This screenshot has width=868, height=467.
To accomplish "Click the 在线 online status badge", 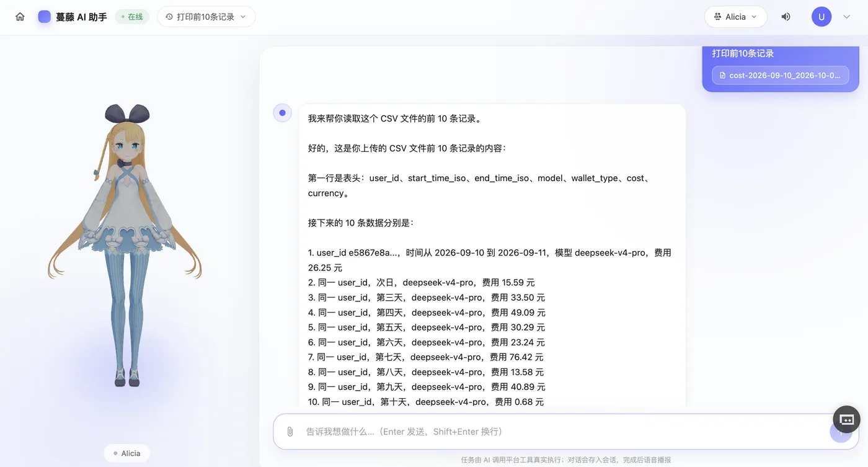I will pyautogui.click(x=132, y=17).
